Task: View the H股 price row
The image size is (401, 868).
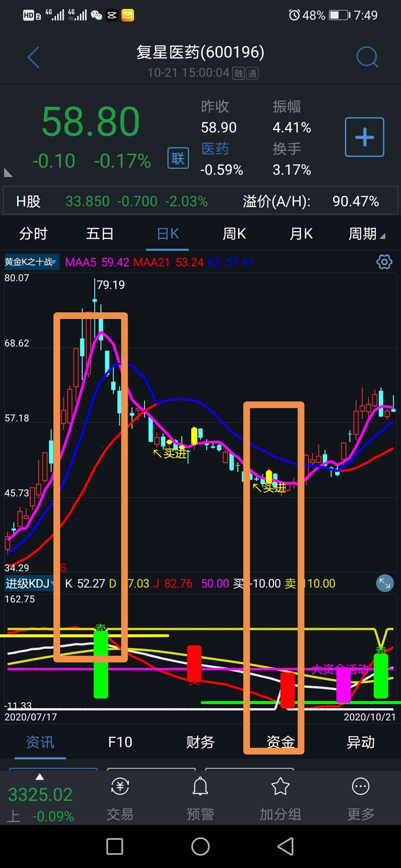Action: (200, 201)
